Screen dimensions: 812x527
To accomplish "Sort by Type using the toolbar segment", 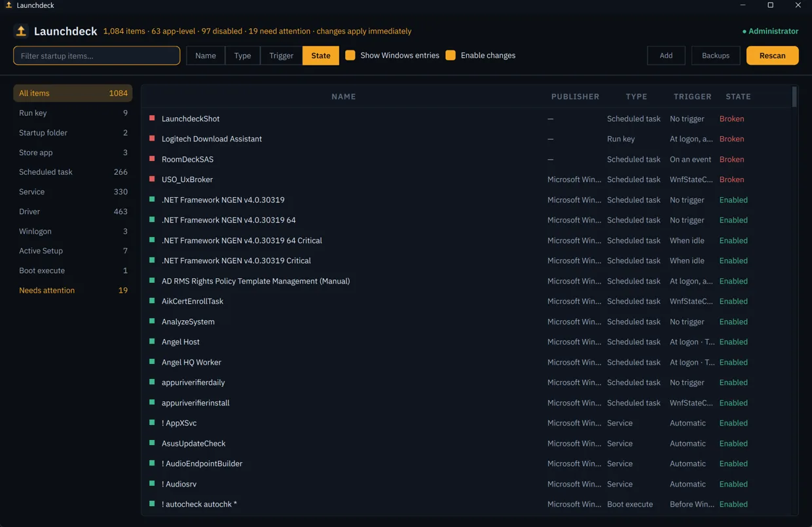I will 243,56.
